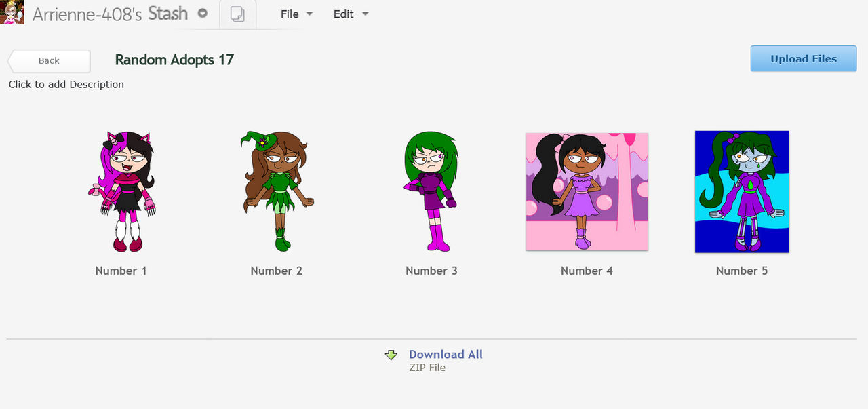Click the Arrienne-408 avatar icon
This screenshot has height=409, width=868.
(12, 12)
